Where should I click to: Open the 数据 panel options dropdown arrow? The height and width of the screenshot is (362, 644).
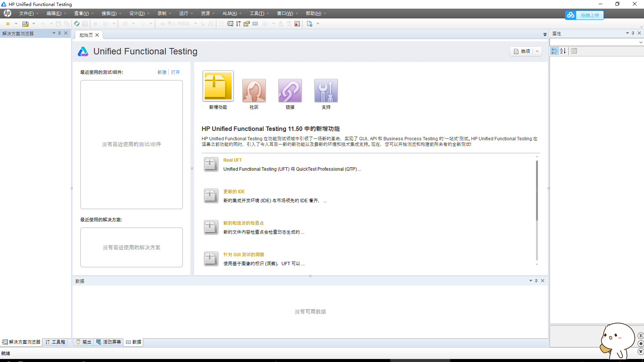[531, 281]
